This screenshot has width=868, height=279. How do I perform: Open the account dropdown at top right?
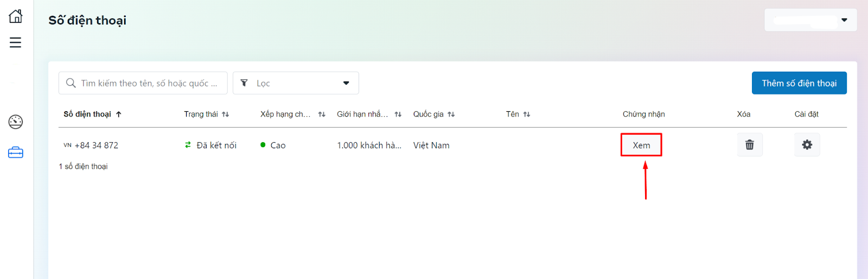click(x=810, y=20)
